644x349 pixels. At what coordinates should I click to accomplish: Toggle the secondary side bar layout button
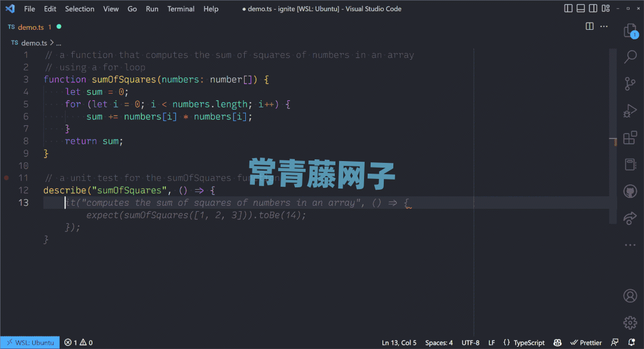tap(594, 9)
